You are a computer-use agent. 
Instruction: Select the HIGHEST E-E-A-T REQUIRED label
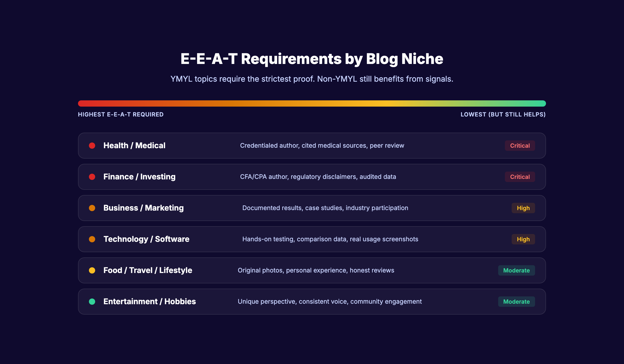pos(120,114)
